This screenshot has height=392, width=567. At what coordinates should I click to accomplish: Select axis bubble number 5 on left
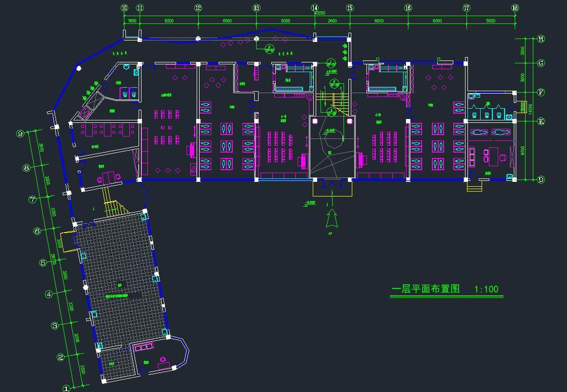[42, 262]
